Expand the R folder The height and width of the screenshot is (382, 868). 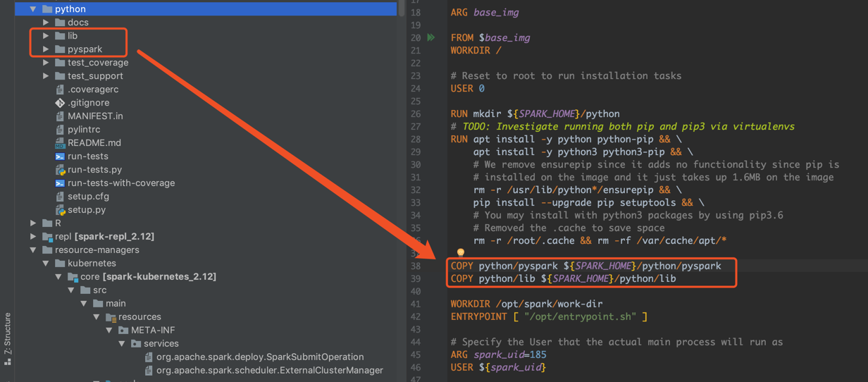tap(33, 223)
